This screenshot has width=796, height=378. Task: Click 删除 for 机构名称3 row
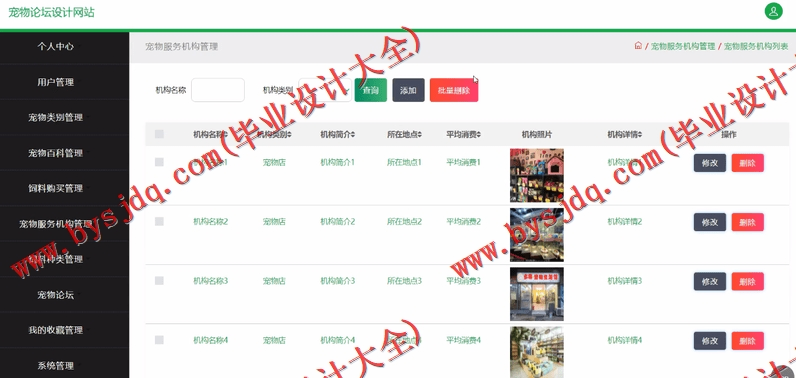click(x=747, y=282)
